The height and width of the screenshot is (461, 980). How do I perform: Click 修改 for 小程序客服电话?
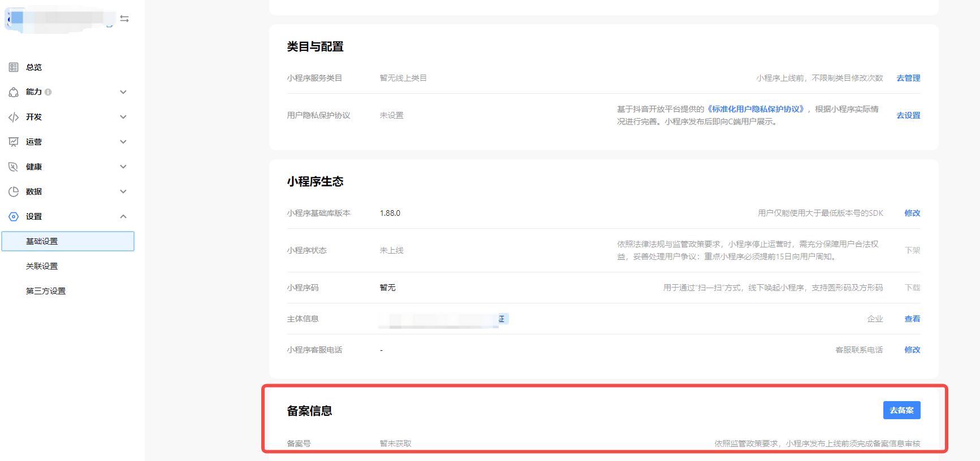(912, 350)
